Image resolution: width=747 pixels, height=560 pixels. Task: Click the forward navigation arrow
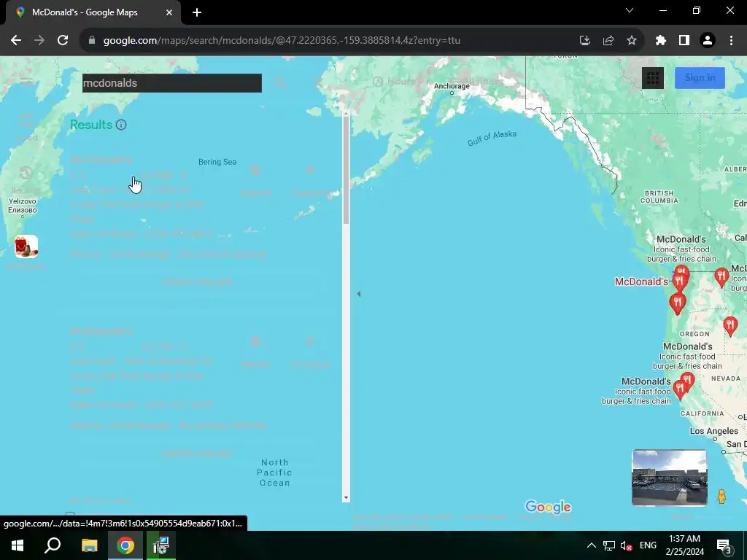[x=39, y=41]
